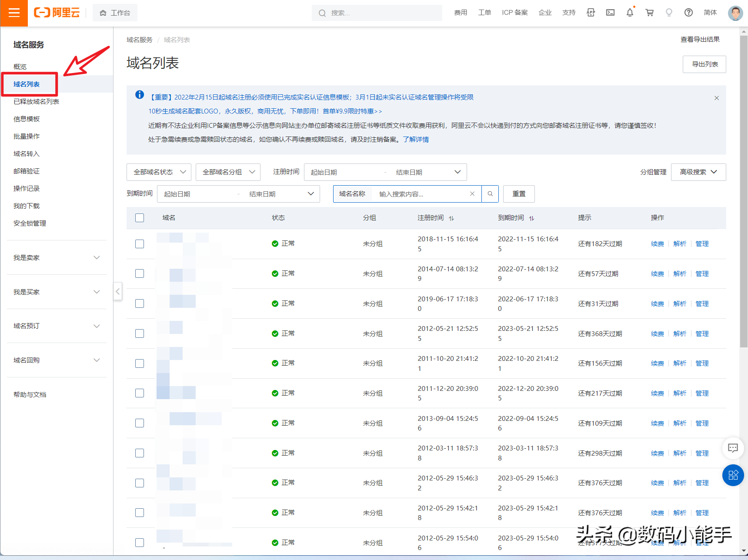This screenshot has width=748, height=560.
Task: Open the chat feedback floating icon
Action: pos(733,448)
